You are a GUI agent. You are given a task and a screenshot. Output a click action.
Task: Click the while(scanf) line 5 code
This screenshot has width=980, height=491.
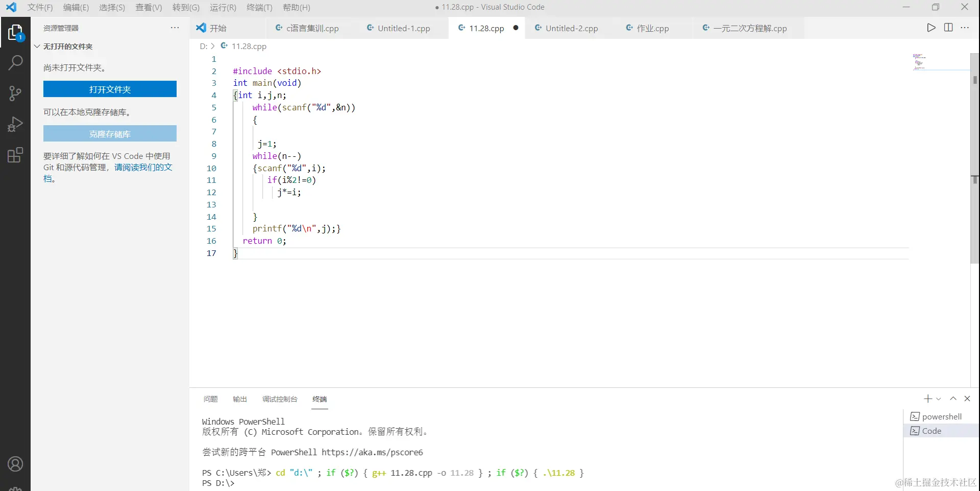coord(304,107)
